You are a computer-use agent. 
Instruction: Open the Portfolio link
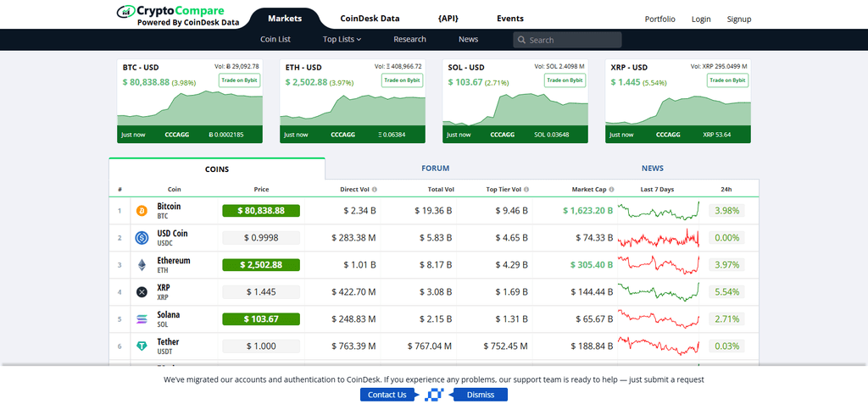coord(659,19)
